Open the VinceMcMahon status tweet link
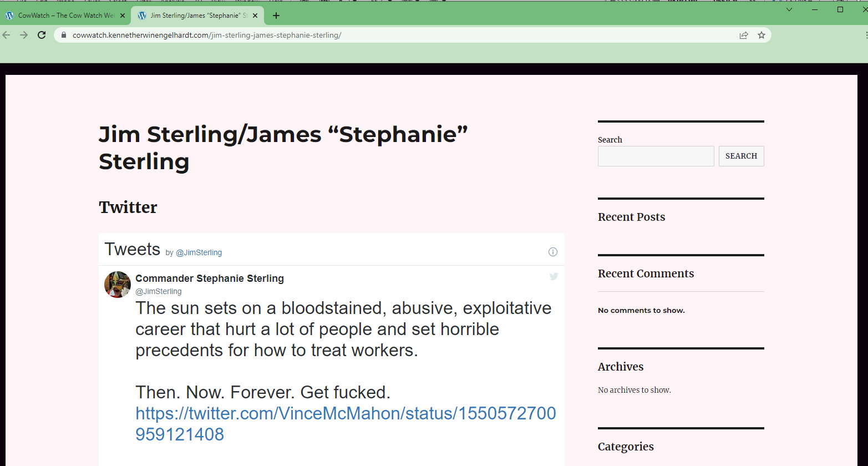The image size is (868, 466). 346,424
